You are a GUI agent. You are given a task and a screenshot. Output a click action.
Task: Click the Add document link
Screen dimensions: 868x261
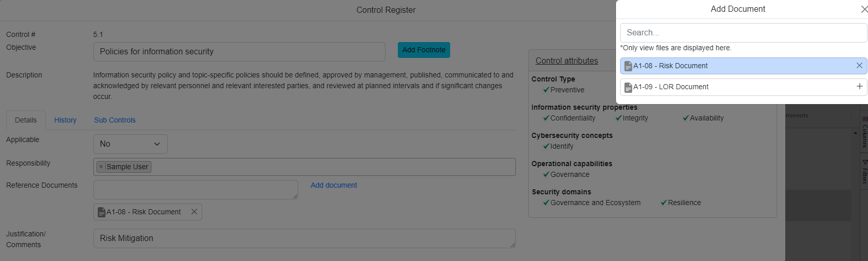click(334, 185)
